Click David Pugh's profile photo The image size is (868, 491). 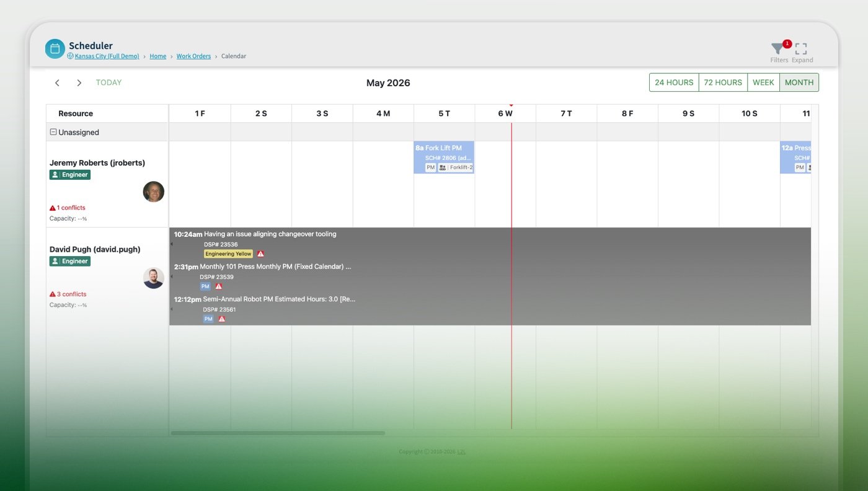click(x=153, y=278)
